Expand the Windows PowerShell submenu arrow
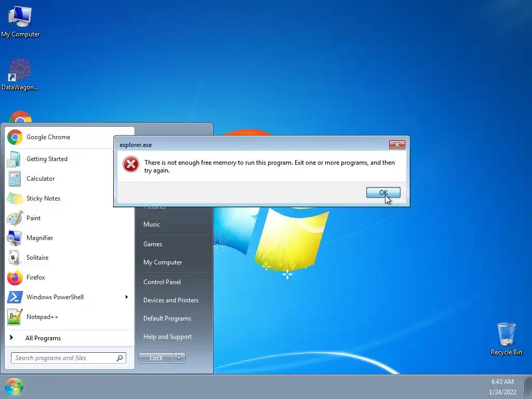The image size is (532, 399). (x=127, y=297)
